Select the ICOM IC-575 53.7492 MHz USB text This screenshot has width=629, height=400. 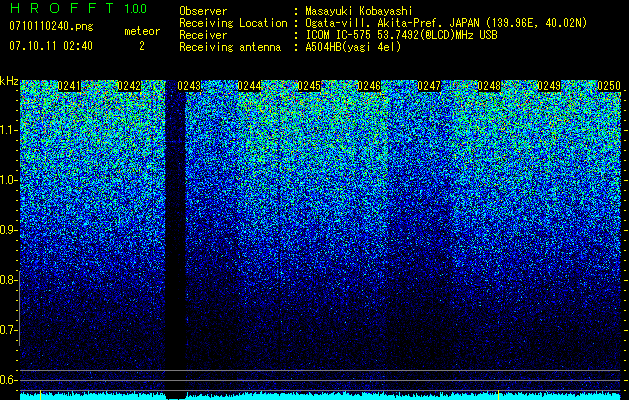401,35
